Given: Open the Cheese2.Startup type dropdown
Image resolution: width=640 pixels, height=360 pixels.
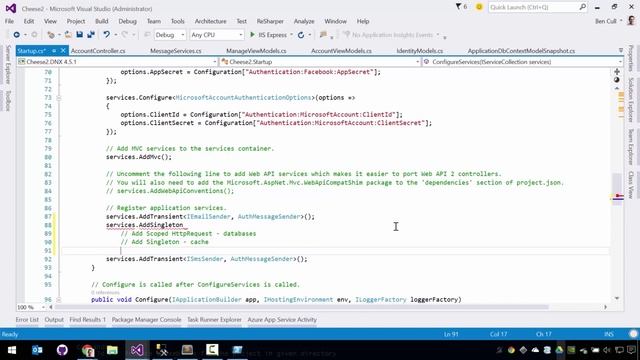Looking at the screenshot, I should [x=320, y=62].
